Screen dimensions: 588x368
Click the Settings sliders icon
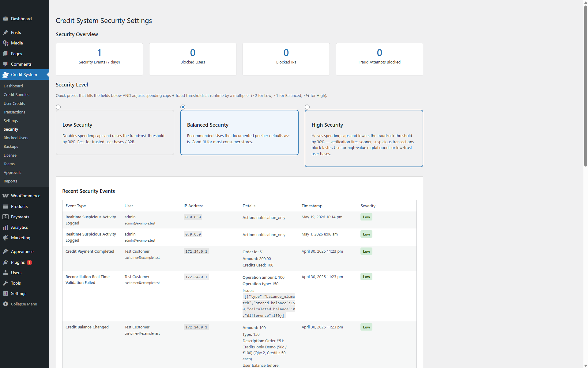point(6,293)
